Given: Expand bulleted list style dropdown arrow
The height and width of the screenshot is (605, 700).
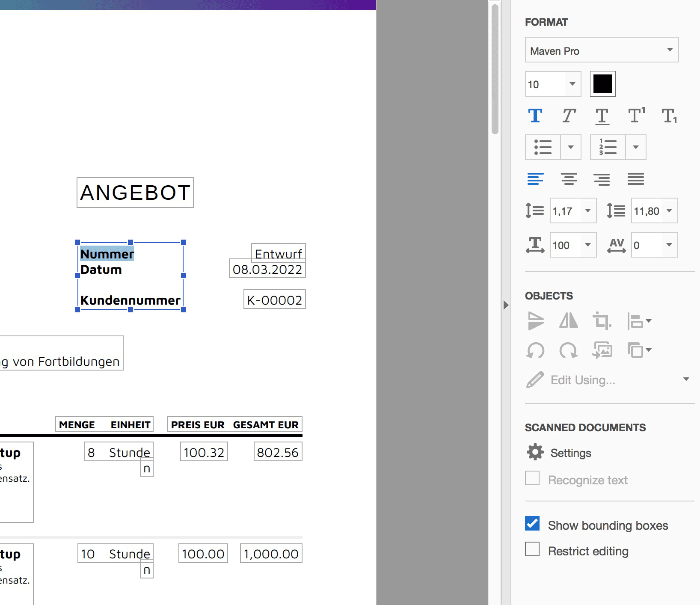Looking at the screenshot, I should click(x=571, y=147).
